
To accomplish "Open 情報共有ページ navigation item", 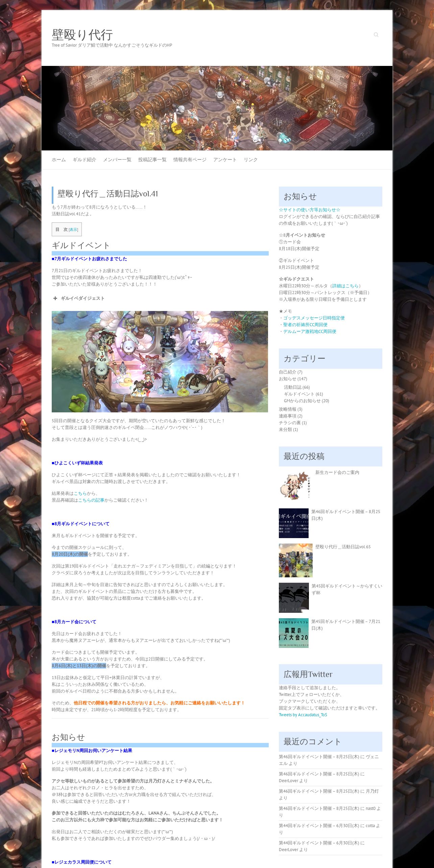I will click(x=190, y=160).
